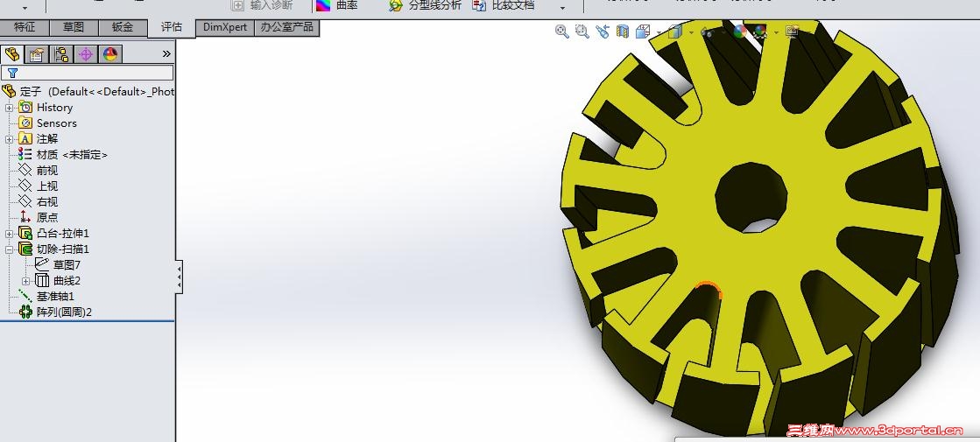Open the Display Style dropdown arrow
980x442 pixels.
click(x=691, y=32)
